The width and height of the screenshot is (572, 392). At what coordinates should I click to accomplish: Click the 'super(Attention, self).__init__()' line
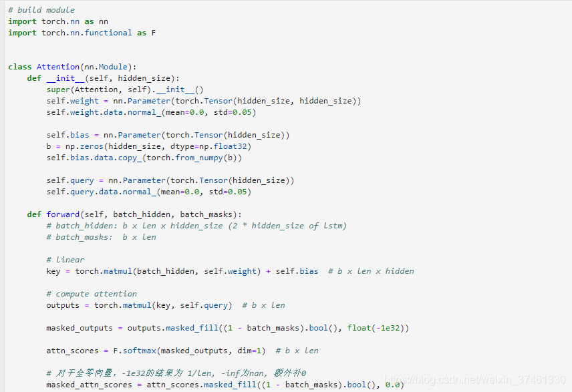point(125,89)
